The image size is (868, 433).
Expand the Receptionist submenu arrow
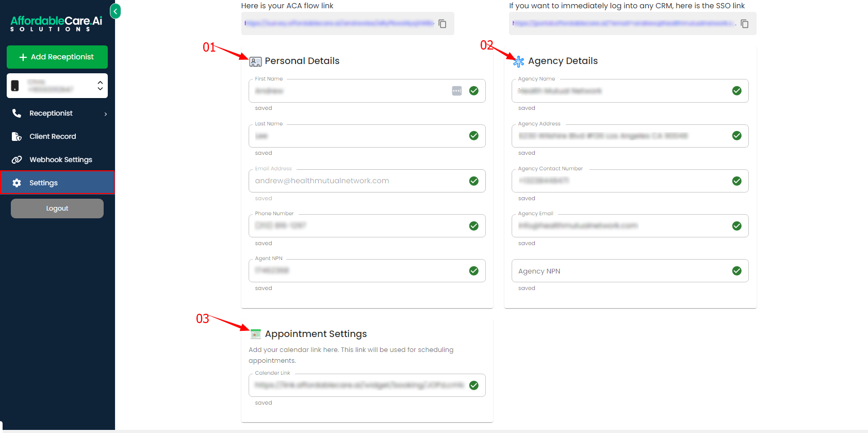pos(106,114)
